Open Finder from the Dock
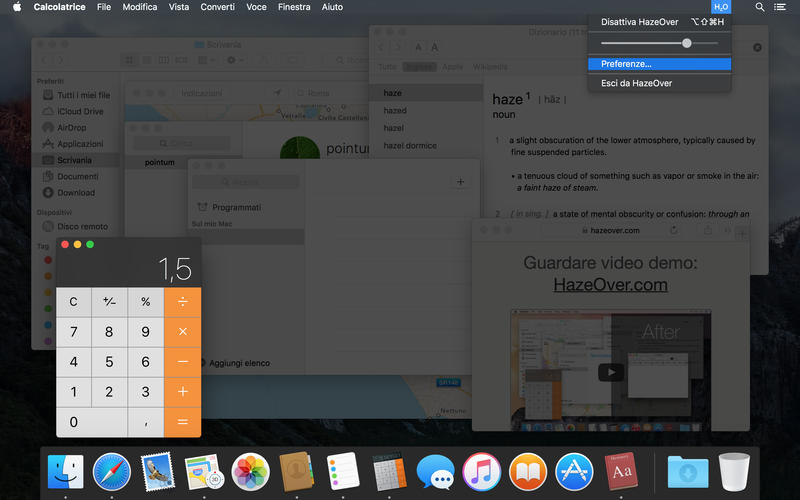The height and width of the screenshot is (500, 800). [x=65, y=472]
